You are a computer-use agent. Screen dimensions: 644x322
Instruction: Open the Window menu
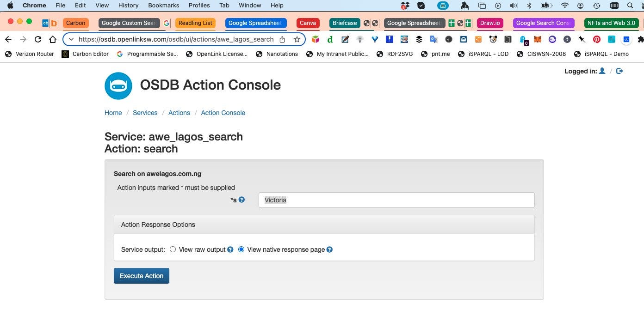click(x=250, y=6)
